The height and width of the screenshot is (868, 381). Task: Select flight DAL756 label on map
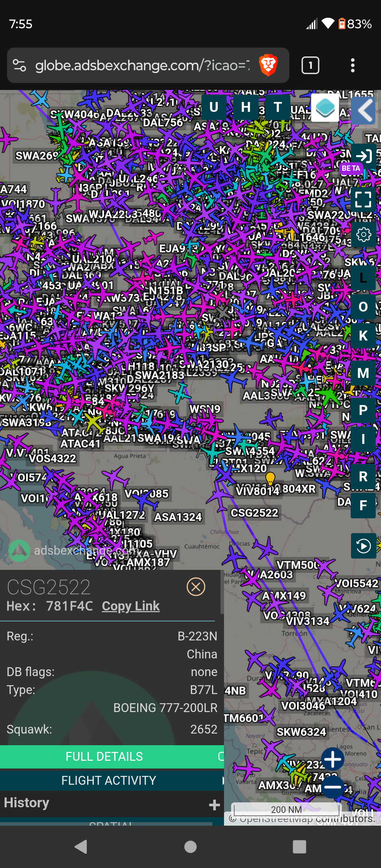pyautogui.click(x=163, y=122)
